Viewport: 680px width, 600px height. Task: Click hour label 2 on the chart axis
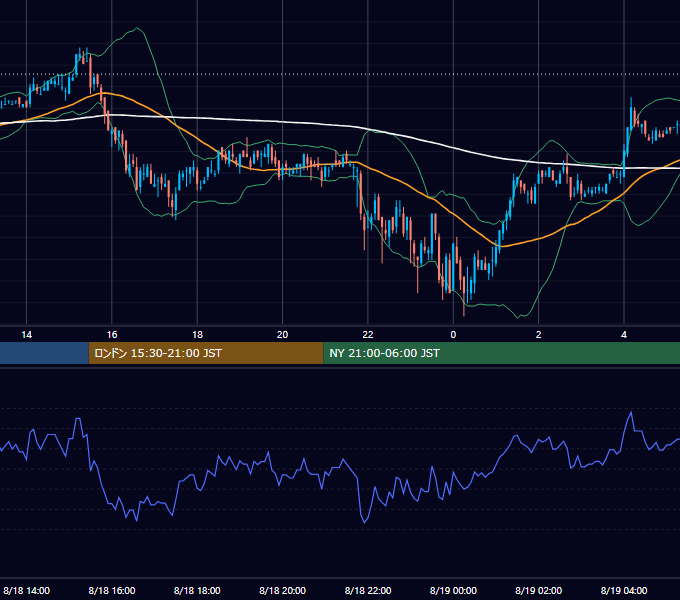coord(539,335)
